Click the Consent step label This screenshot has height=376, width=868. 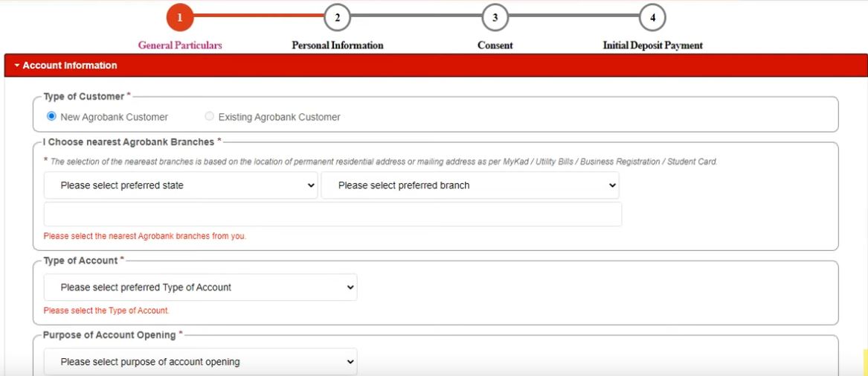pyautogui.click(x=495, y=45)
